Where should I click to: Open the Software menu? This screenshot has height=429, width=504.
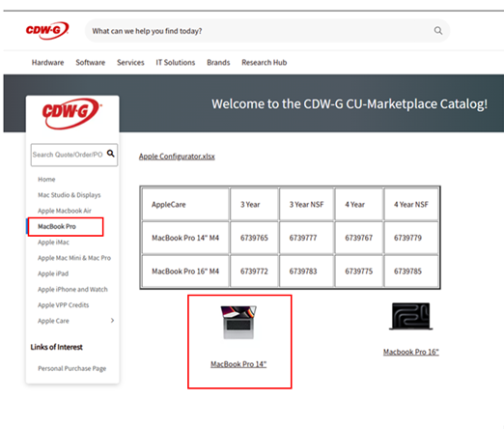[91, 63]
